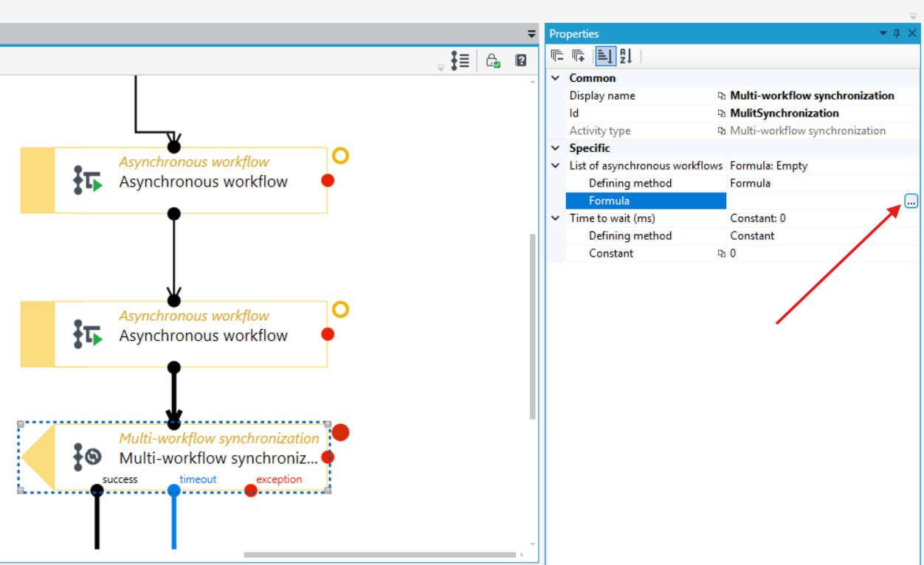Screen dimensions: 924x565
Task: Collapse the Common section
Action: pyautogui.click(x=556, y=78)
